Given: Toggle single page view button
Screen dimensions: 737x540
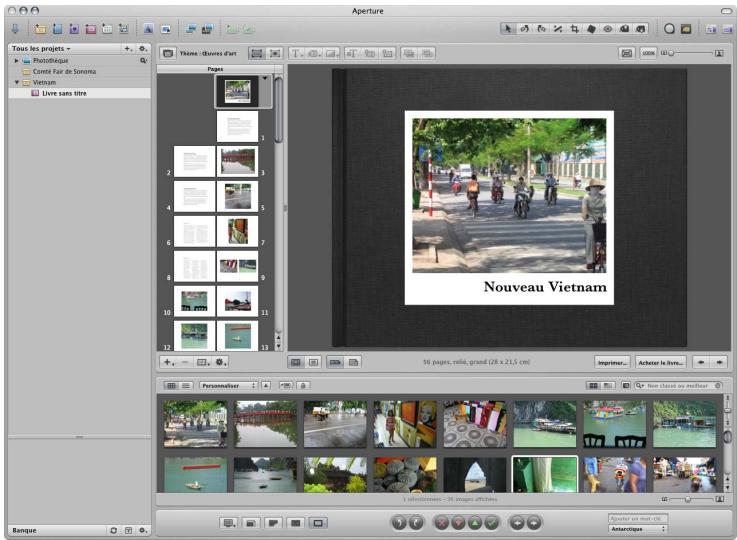Looking at the screenshot, I should [353, 362].
